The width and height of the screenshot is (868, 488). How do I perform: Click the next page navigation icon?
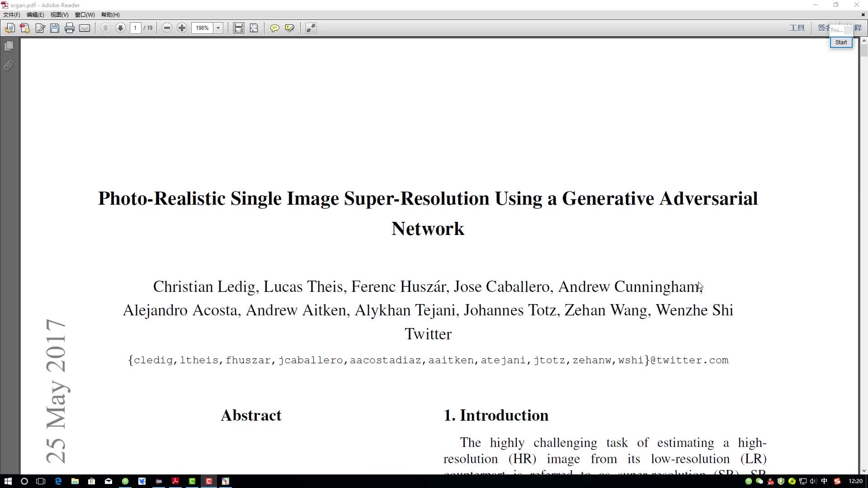tap(120, 28)
